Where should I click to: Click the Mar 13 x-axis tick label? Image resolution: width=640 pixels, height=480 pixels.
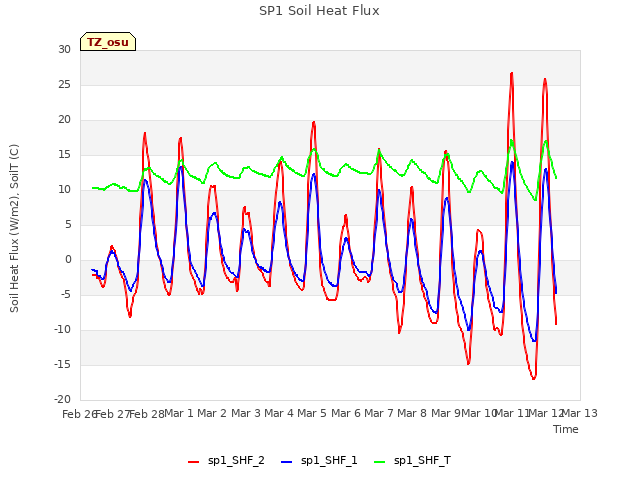click(x=580, y=413)
